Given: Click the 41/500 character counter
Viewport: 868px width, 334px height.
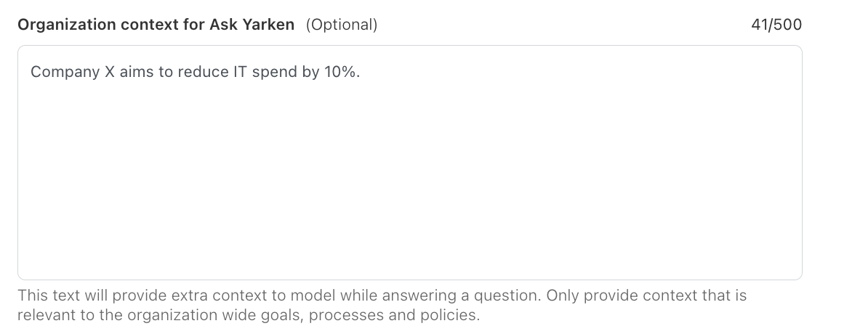Looking at the screenshot, I should [776, 25].
